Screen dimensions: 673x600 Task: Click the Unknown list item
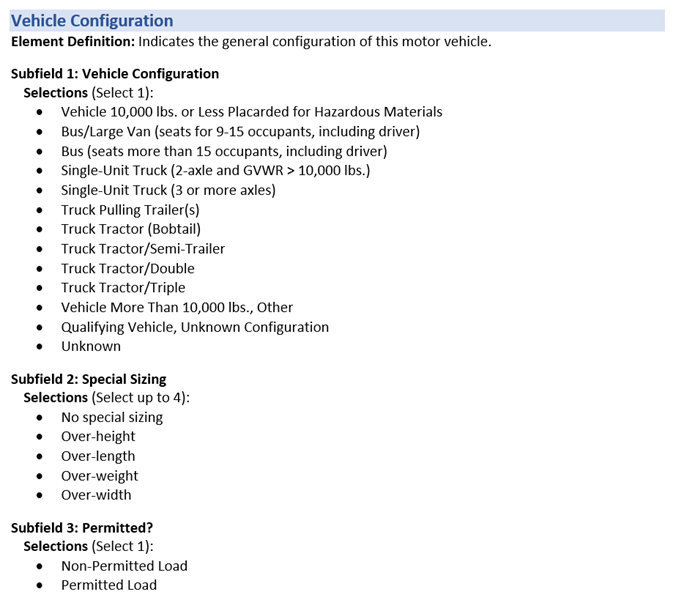click(91, 346)
